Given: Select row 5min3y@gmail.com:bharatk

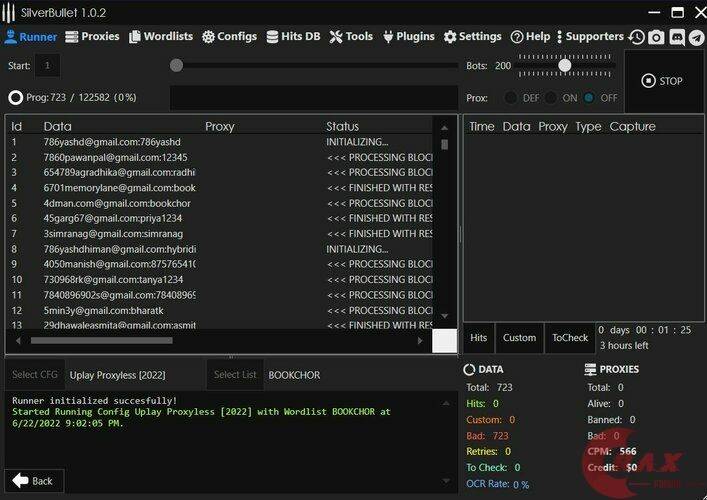Looking at the screenshot, I should 221,311.
